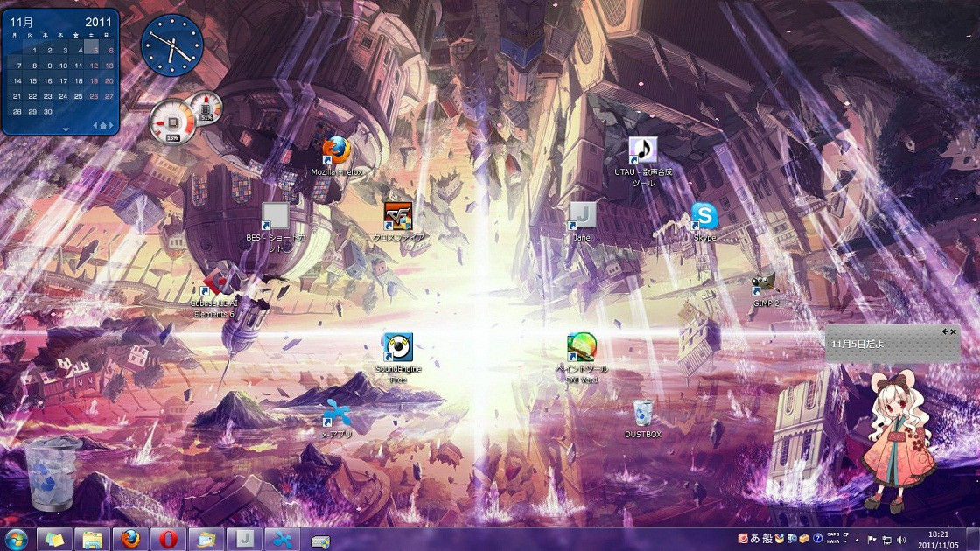Launch GIMP 2 from the desktop

[x=766, y=289]
